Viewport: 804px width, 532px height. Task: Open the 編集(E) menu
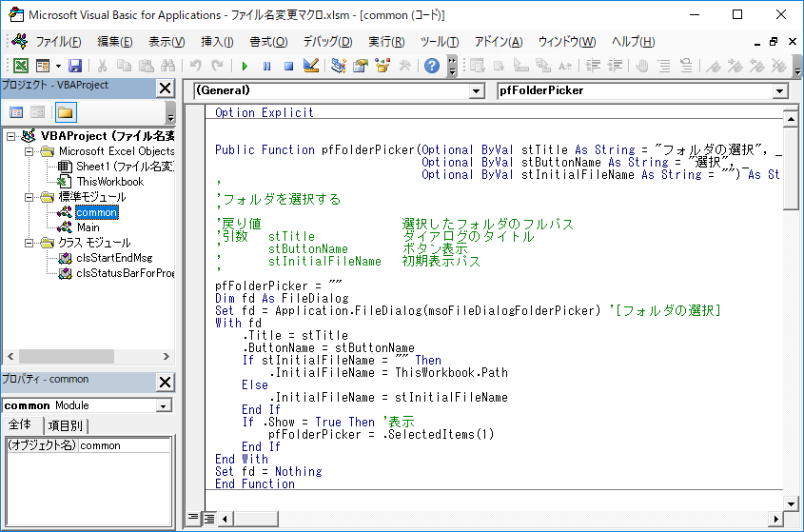tap(115, 42)
